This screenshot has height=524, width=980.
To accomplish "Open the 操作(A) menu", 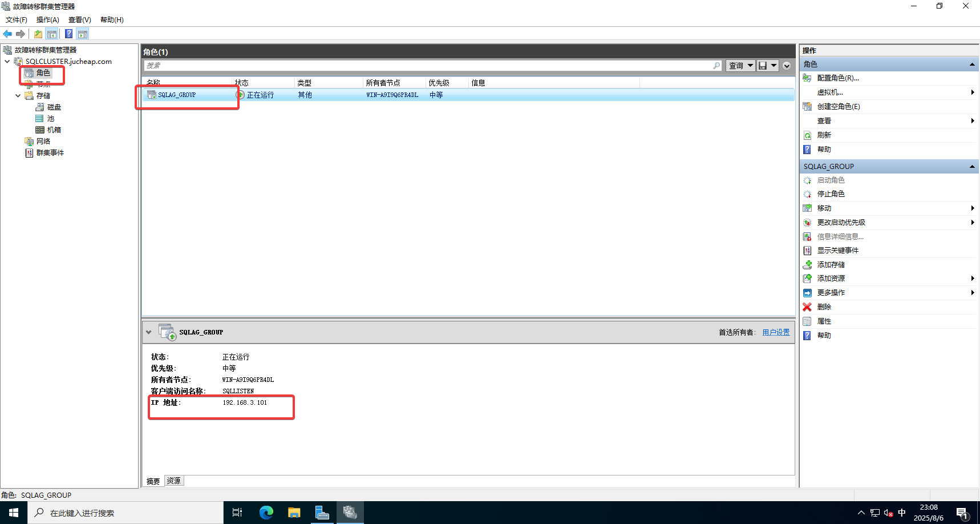I will coord(48,20).
